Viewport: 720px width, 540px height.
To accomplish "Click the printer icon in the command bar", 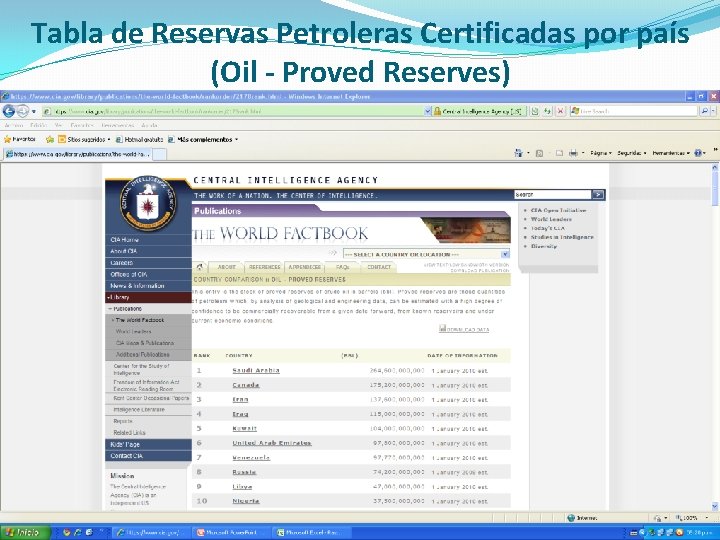I will click(x=573, y=153).
